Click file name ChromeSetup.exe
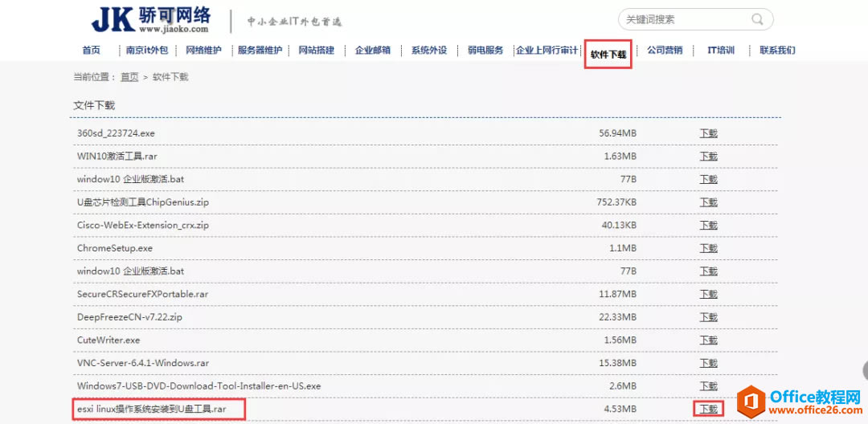 pyautogui.click(x=115, y=248)
